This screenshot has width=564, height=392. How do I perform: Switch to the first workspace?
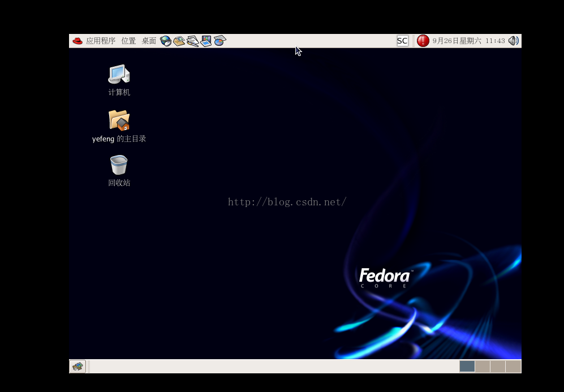pos(467,367)
